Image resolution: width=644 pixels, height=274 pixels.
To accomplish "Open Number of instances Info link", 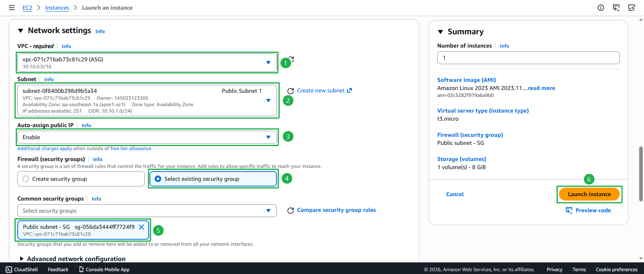I will (x=505, y=46).
